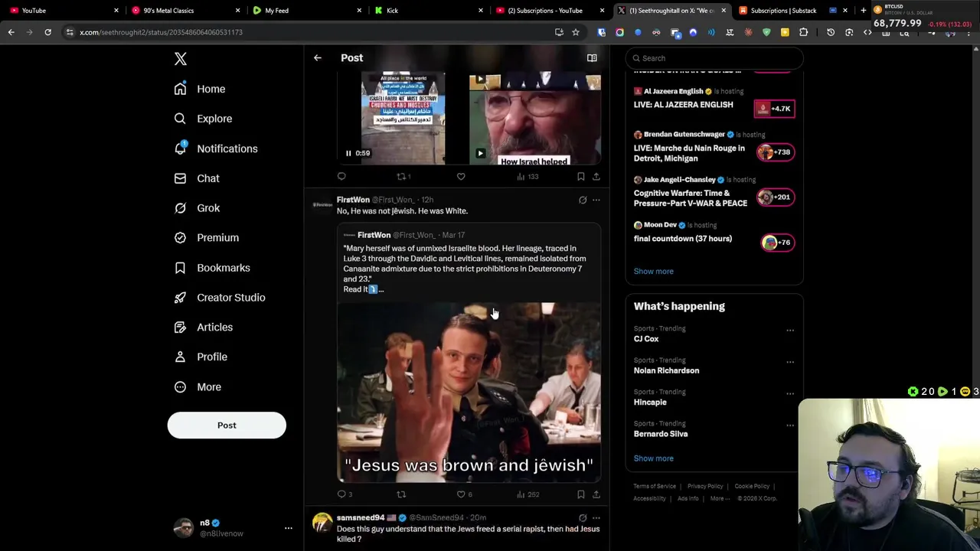Open account options beside n8 profile
The width and height of the screenshot is (980, 551).
289,528
